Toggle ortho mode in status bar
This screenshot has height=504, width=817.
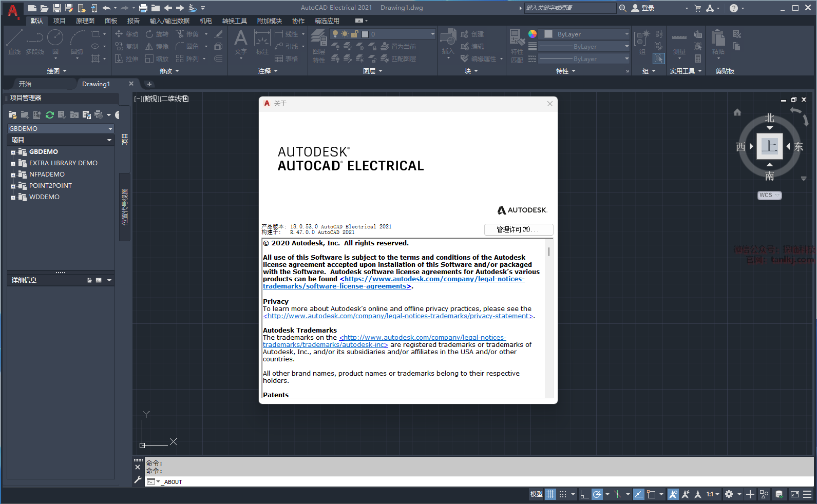pyautogui.click(x=584, y=494)
